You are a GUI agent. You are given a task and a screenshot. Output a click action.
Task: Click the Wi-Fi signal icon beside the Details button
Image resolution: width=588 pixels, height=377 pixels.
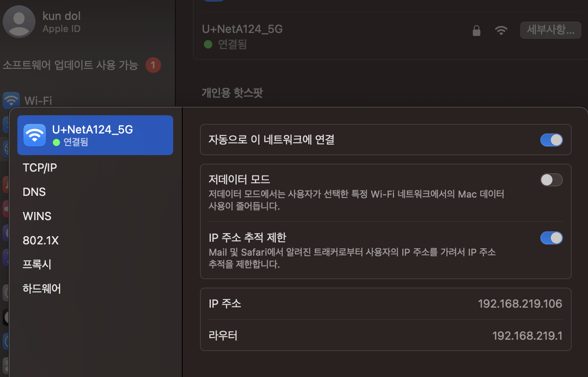click(x=501, y=30)
